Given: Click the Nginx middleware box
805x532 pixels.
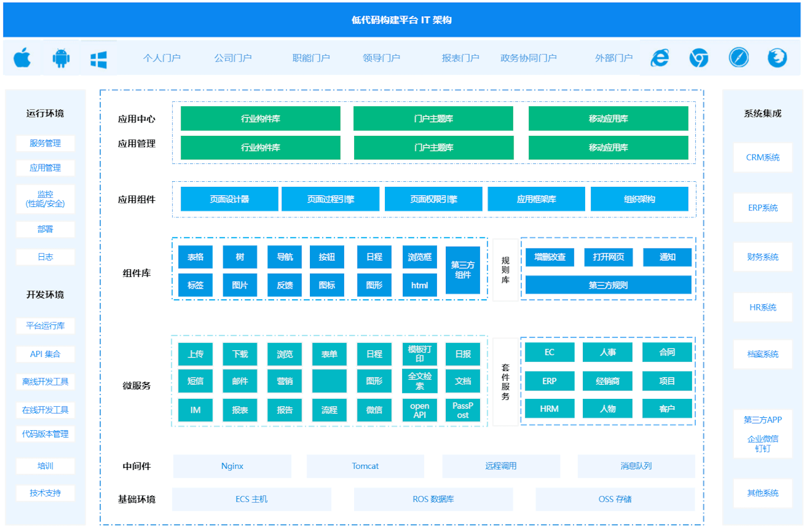Looking at the screenshot, I should coord(232,466).
